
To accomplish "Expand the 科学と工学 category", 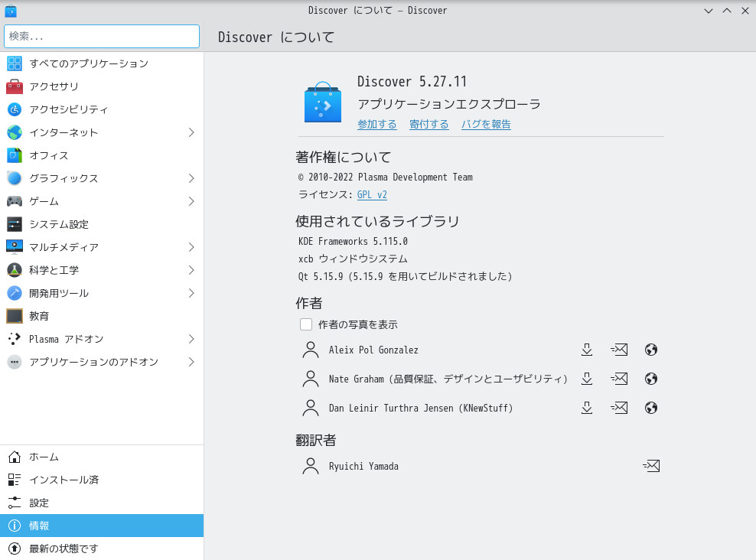I will click(x=14, y=270).
